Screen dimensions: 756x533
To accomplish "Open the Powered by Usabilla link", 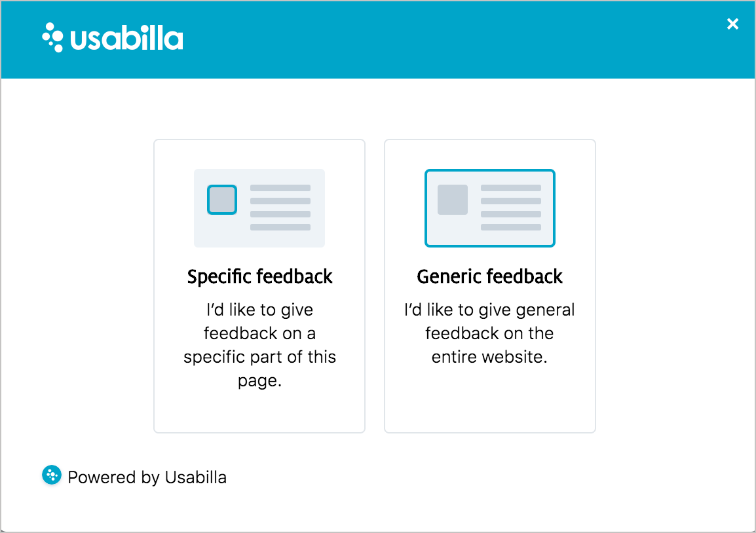I will click(147, 477).
